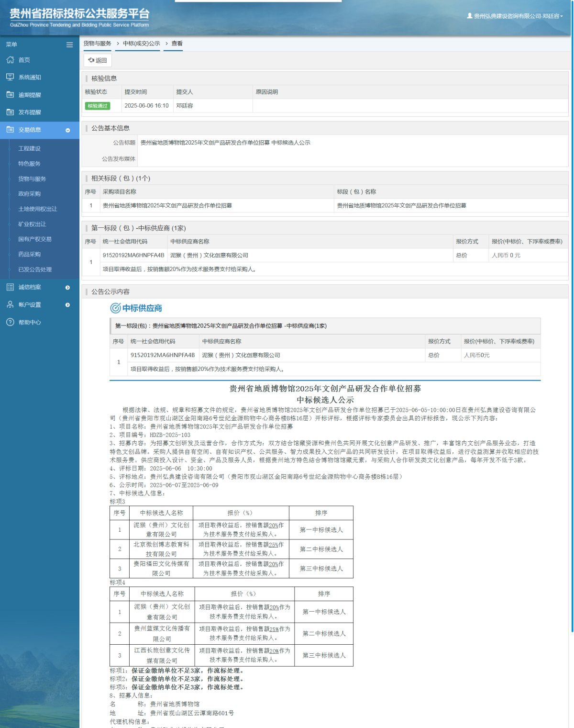Click the 返回 button
574x728 pixels.
pyautogui.click(x=98, y=60)
